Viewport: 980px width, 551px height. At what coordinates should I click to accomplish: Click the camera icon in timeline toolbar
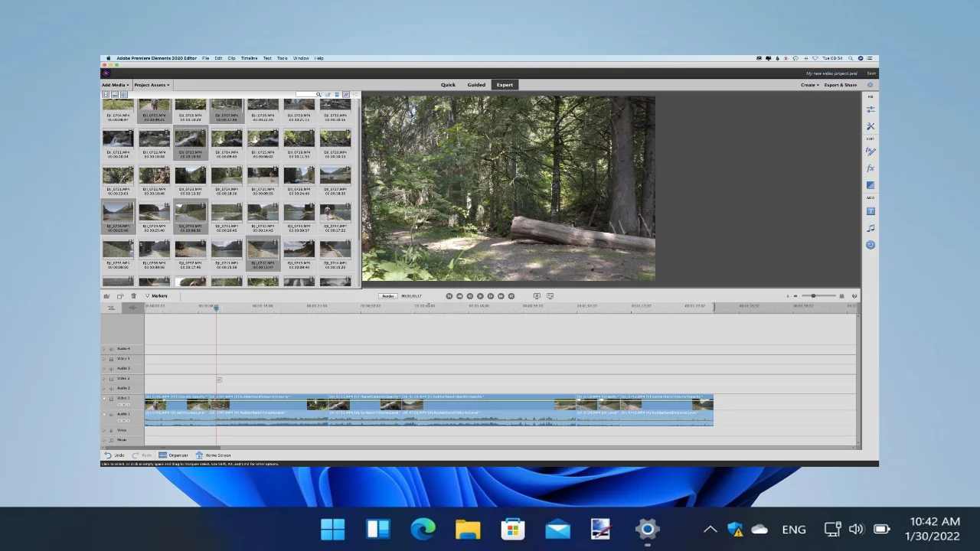pos(106,296)
